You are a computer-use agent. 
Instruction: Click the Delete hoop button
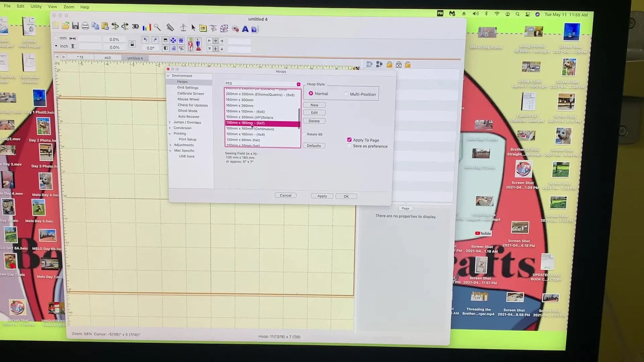314,121
